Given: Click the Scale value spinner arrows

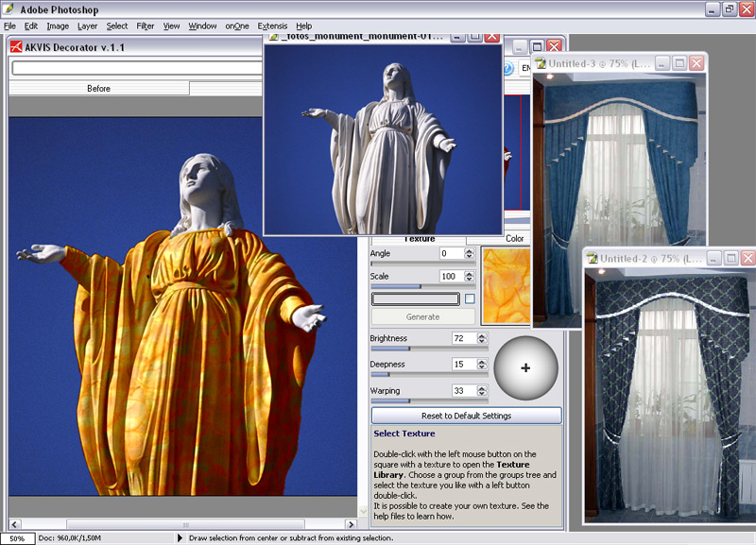Looking at the screenshot, I should point(469,276).
